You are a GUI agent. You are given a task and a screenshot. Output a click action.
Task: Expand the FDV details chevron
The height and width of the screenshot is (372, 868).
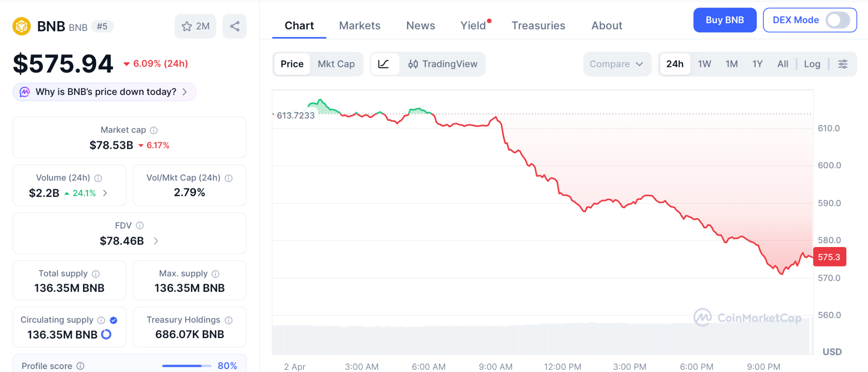156,241
